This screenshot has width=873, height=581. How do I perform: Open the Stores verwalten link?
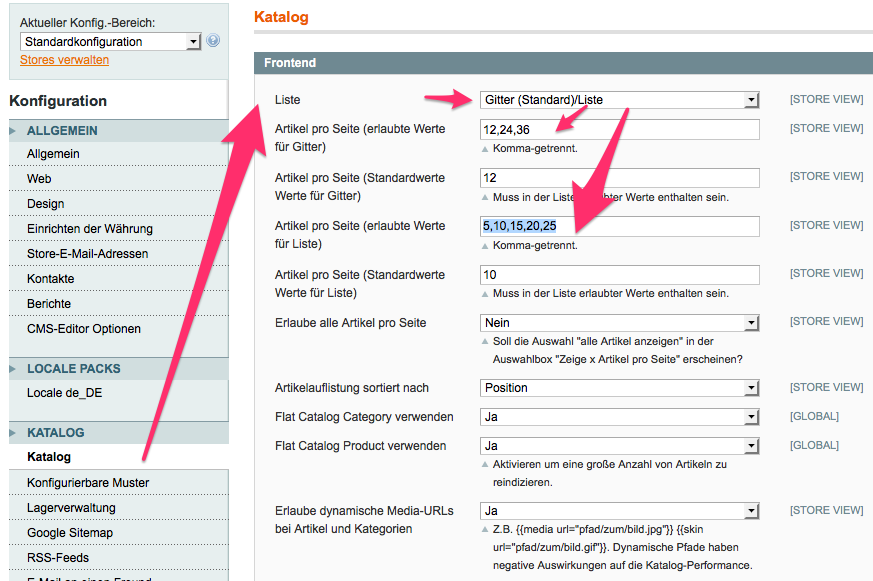coord(65,60)
